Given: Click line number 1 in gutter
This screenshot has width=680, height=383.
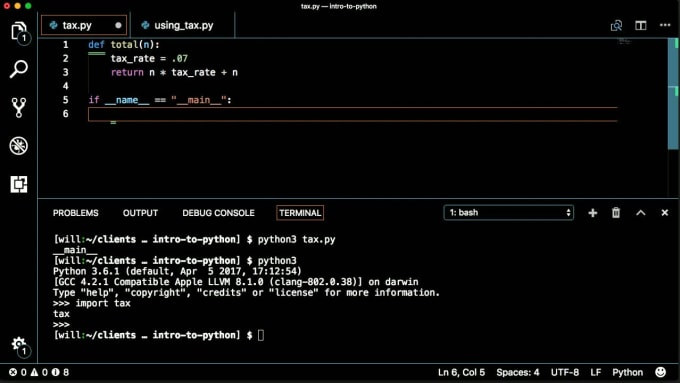Looking at the screenshot, I should click(65, 44).
